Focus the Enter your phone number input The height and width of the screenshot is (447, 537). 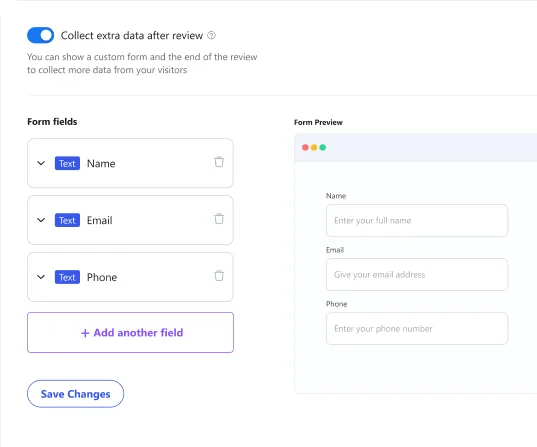[417, 329]
